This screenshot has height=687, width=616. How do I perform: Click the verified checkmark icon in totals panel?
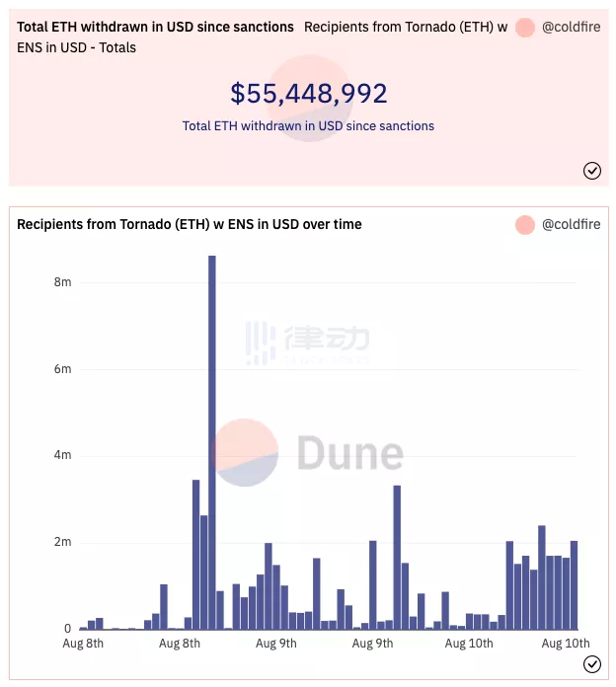tap(592, 171)
